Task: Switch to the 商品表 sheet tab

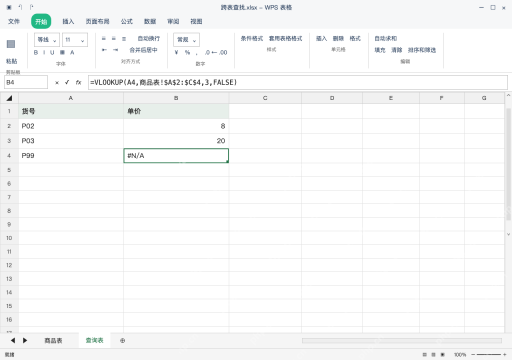Action: click(x=53, y=341)
